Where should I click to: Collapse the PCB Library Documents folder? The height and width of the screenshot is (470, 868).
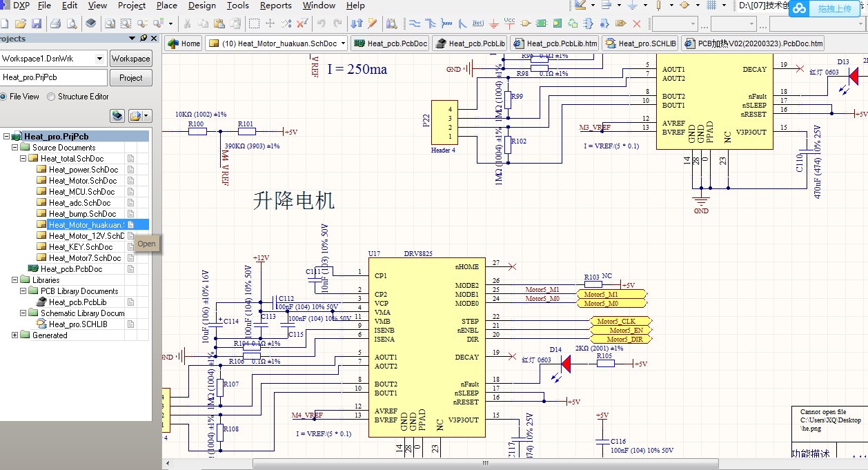point(23,291)
